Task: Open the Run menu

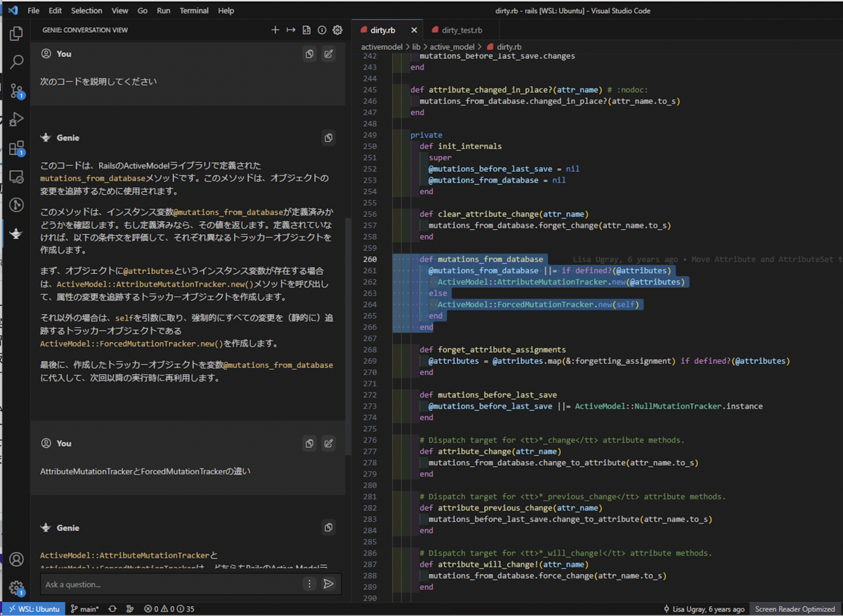Action: pyautogui.click(x=164, y=11)
